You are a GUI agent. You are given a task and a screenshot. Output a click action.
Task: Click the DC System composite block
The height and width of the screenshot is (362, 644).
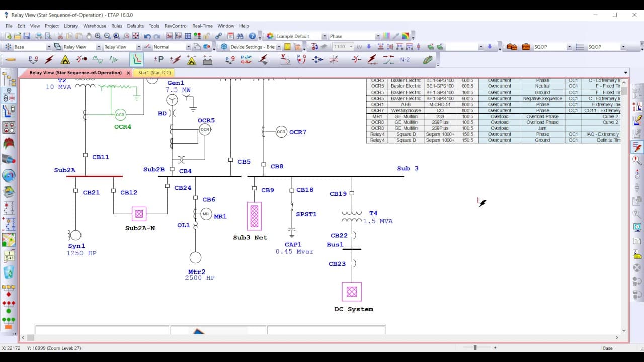click(352, 292)
